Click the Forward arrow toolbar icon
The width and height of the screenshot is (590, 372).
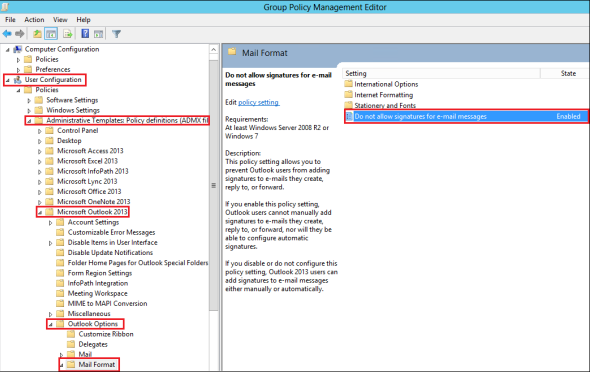[20, 34]
